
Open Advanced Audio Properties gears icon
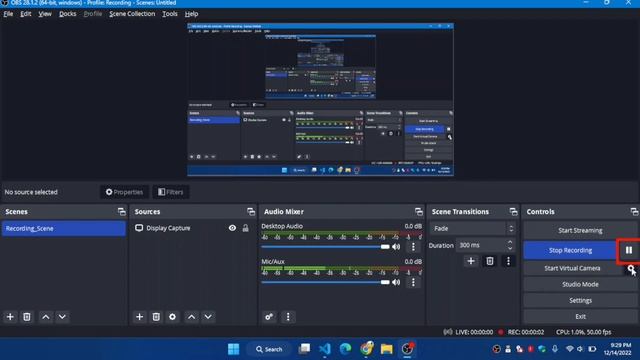tap(269, 317)
